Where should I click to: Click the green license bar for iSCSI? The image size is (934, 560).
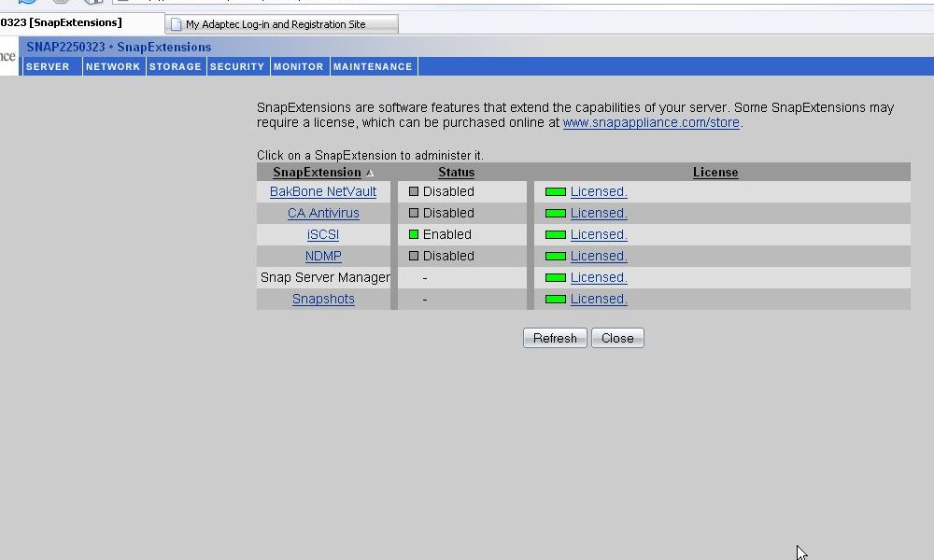(x=556, y=234)
